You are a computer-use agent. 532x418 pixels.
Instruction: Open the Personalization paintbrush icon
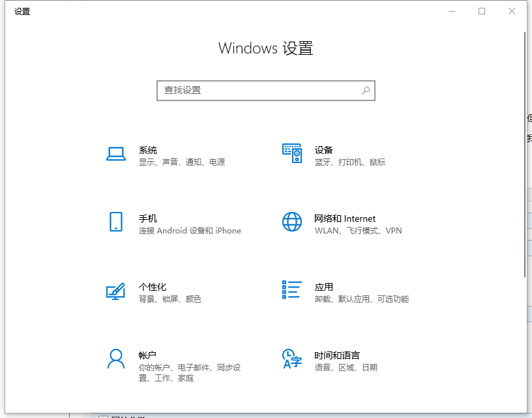[115, 291]
